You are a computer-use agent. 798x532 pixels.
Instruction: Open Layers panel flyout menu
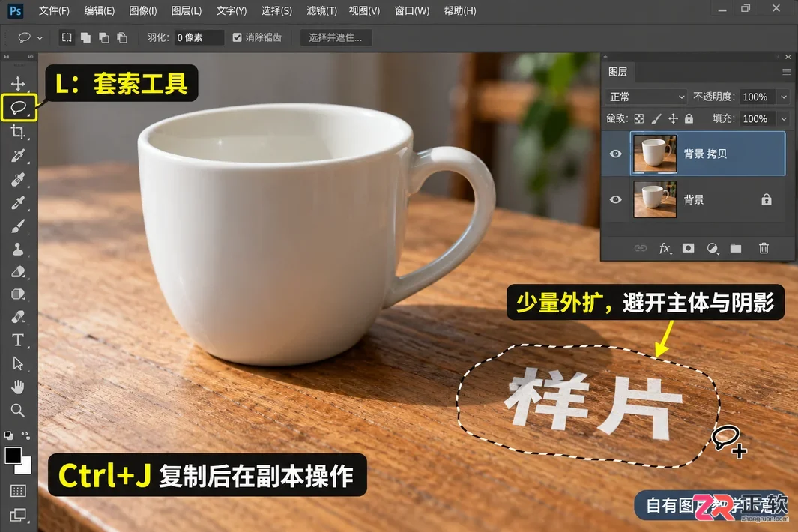tap(786, 72)
